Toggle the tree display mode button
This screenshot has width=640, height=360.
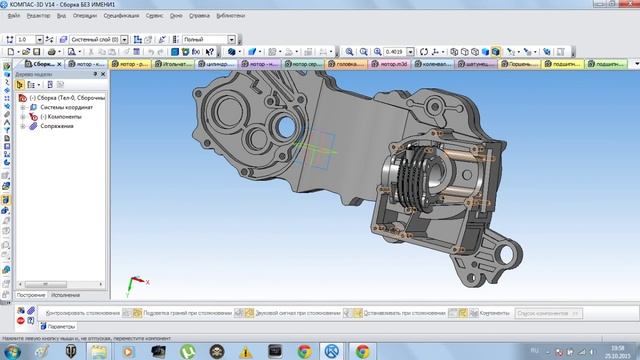click(20, 85)
